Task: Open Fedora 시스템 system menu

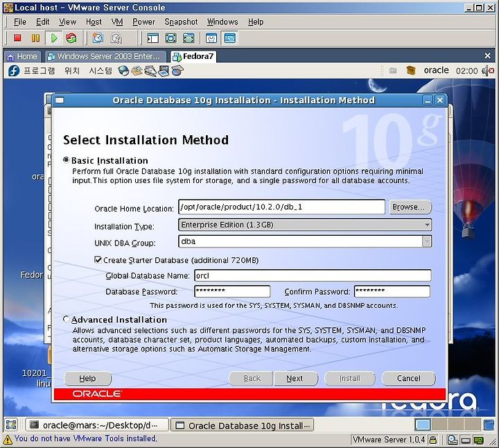Action: (100, 71)
